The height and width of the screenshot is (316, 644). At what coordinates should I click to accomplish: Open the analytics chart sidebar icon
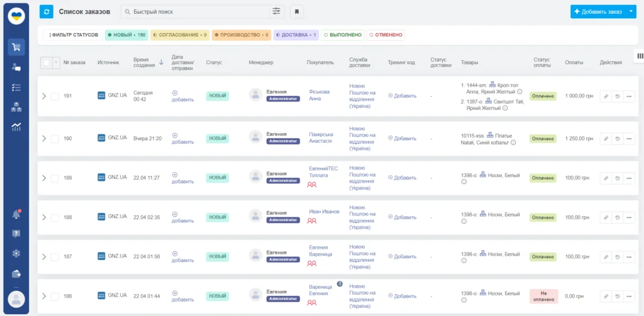16,127
